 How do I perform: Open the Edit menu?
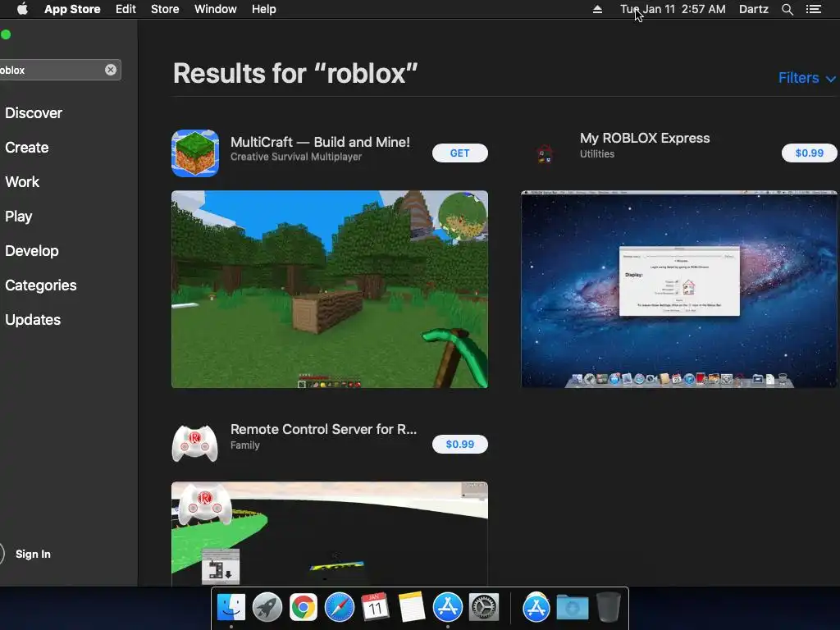pyautogui.click(x=126, y=9)
